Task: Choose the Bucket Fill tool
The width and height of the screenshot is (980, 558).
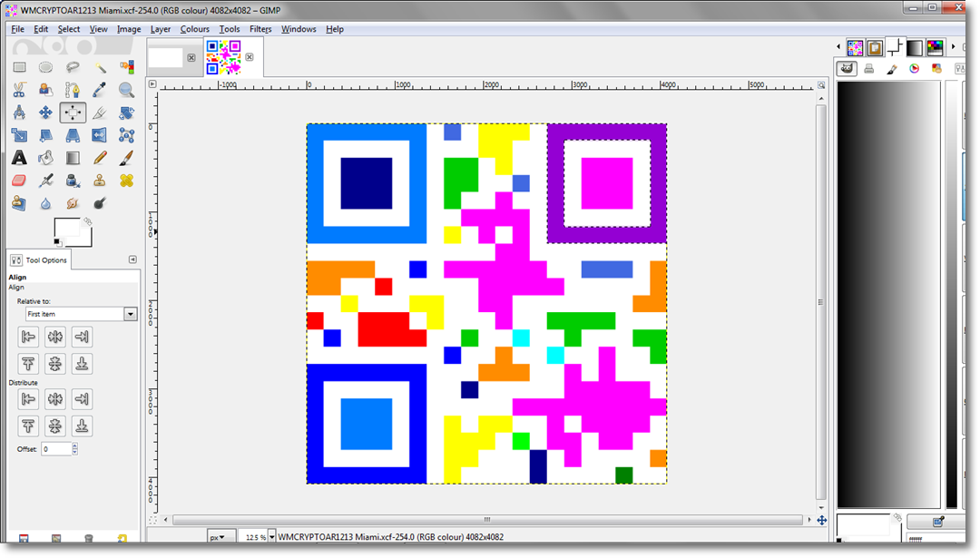Action: pyautogui.click(x=45, y=158)
